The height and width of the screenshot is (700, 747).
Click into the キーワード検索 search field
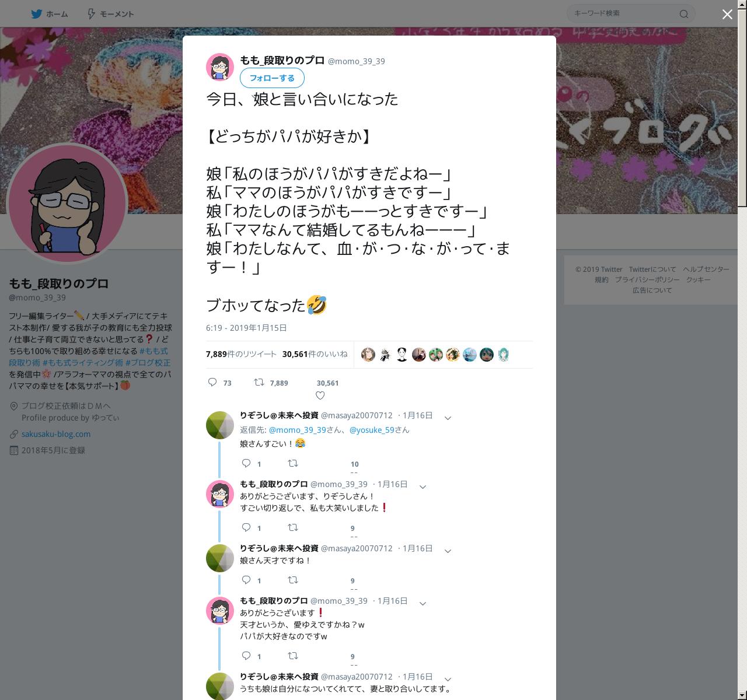pyautogui.click(x=624, y=13)
